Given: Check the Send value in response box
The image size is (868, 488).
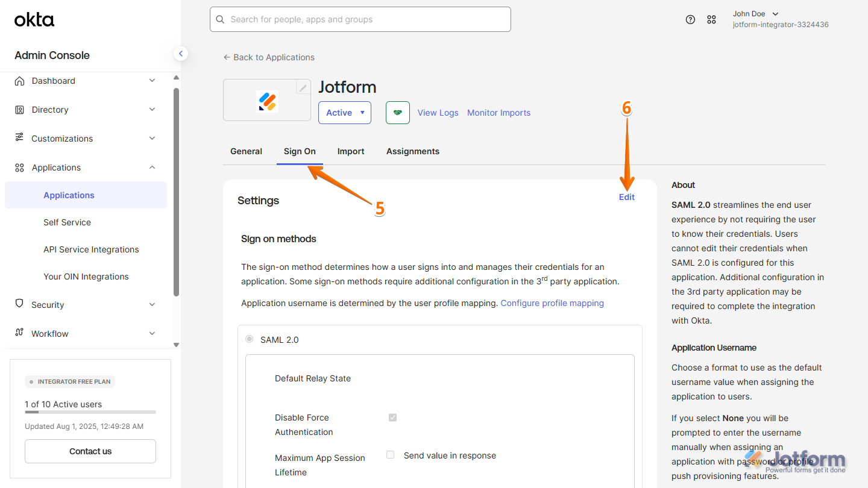Looking at the screenshot, I should [x=391, y=455].
